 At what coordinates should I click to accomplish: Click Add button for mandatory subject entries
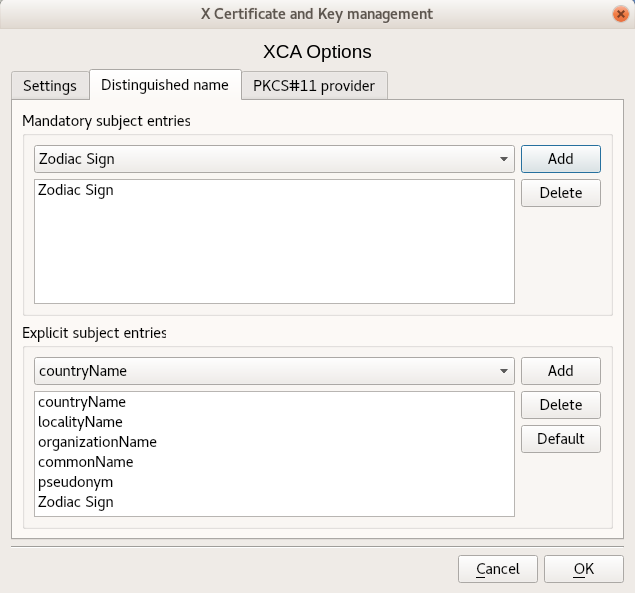pos(560,159)
